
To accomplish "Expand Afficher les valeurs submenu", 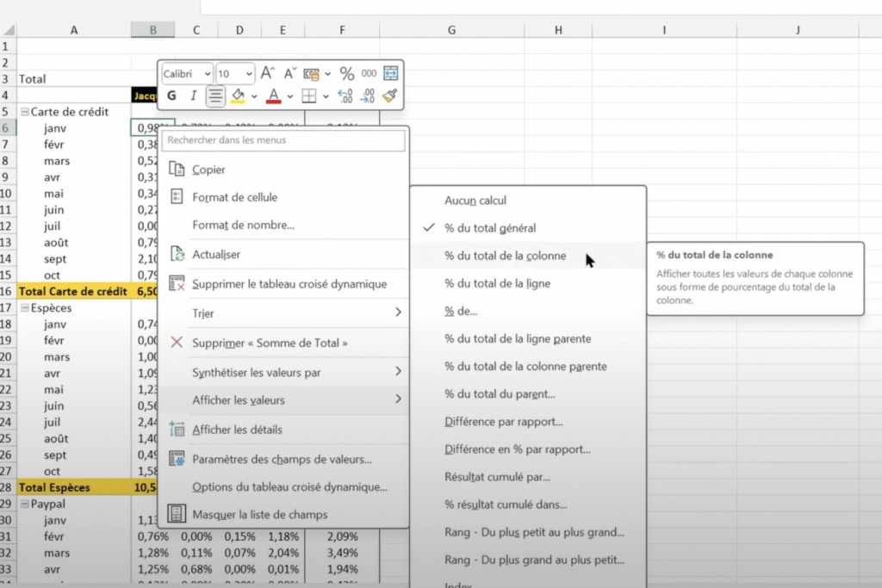I will [283, 399].
